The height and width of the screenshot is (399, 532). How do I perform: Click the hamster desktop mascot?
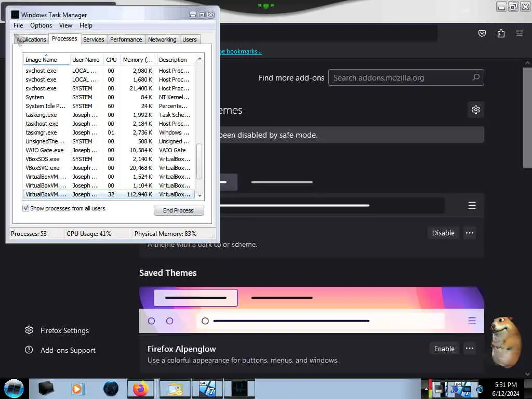coord(507,341)
